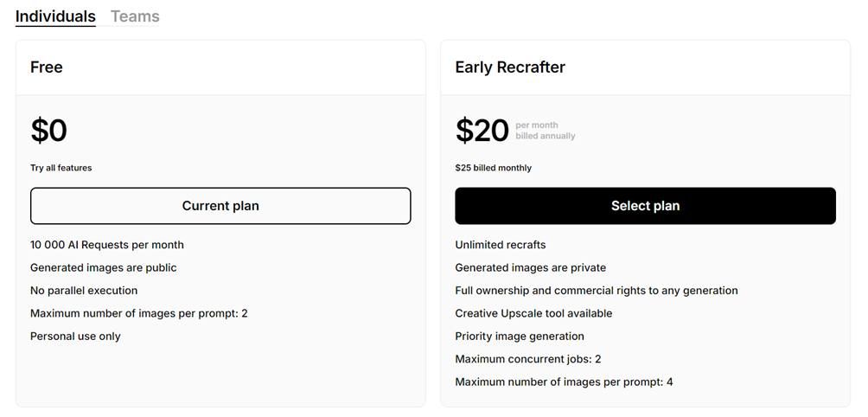Screen dimensions: 868x417
Task: Click the 'Unlimited recrafts' feature
Action: 501,245
